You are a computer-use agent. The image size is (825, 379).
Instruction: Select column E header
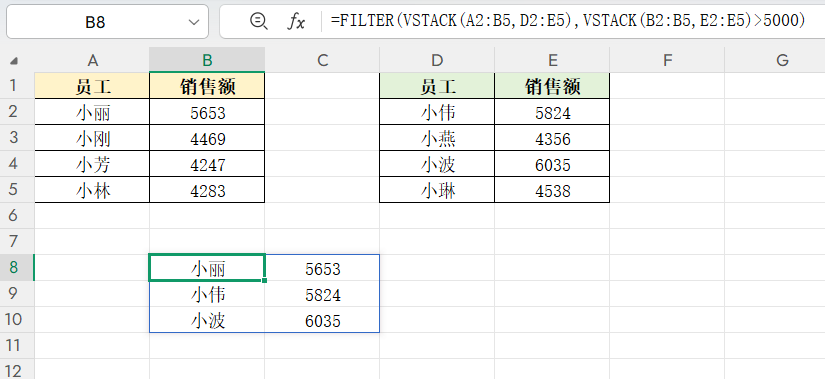[552, 60]
